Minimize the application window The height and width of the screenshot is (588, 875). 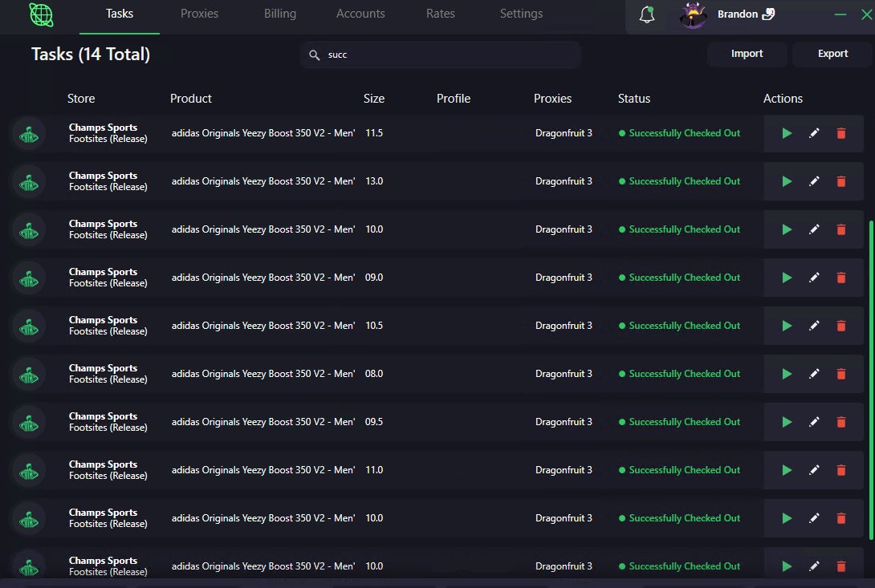click(840, 14)
